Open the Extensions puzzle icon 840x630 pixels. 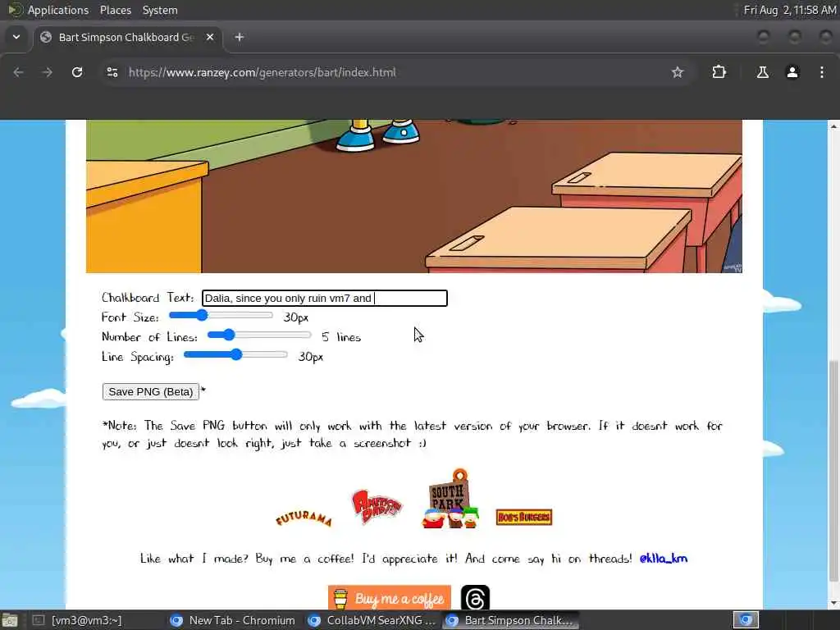[719, 72]
